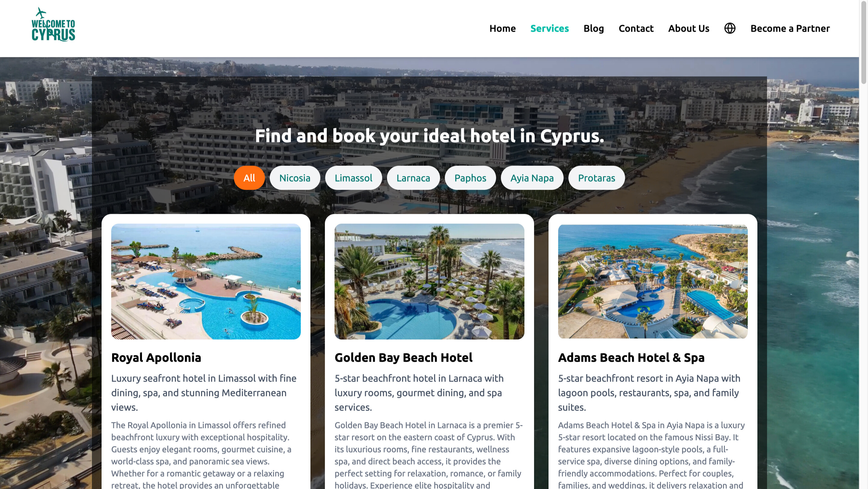Image resolution: width=868 pixels, height=489 pixels.
Task: Open the Royal Apollonia pool photo
Action: pos(206,281)
